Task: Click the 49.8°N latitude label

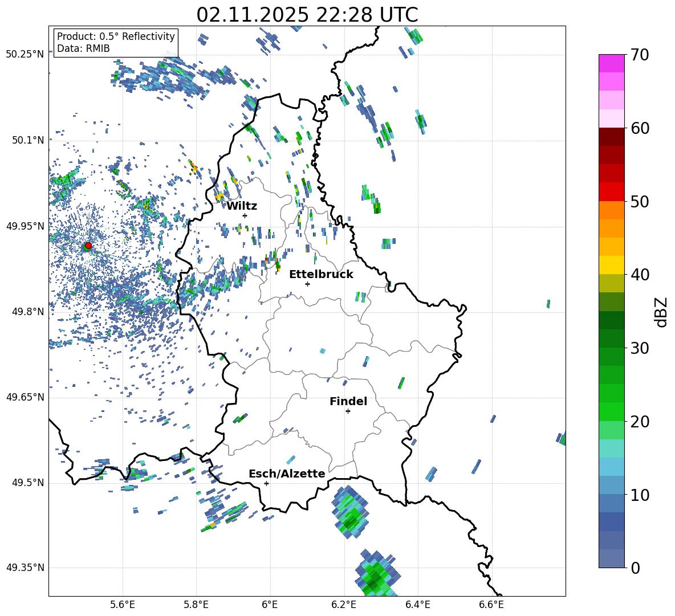Action: coord(27,311)
